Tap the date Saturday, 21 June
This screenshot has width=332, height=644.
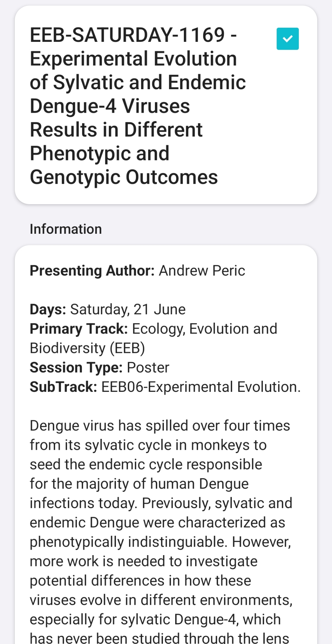128,309
